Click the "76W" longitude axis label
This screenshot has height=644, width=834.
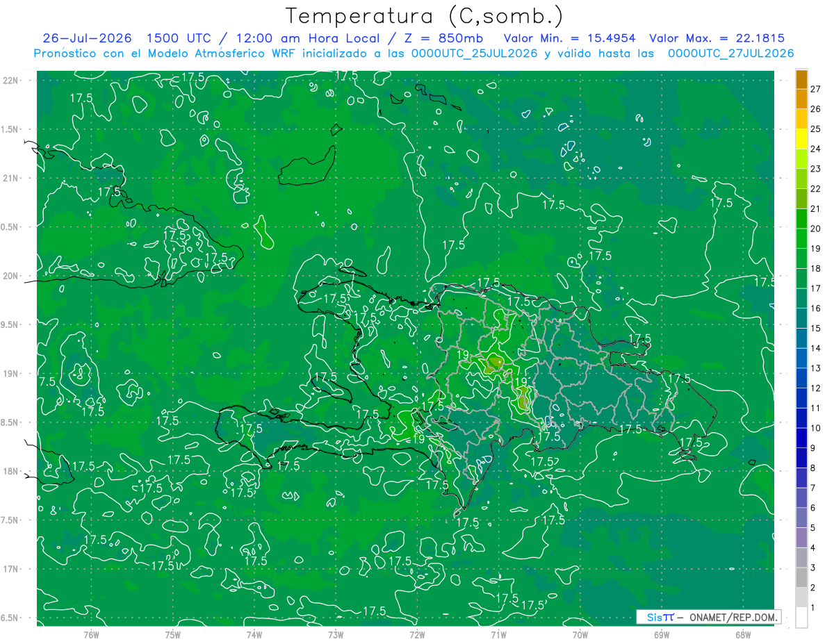(91, 635)
